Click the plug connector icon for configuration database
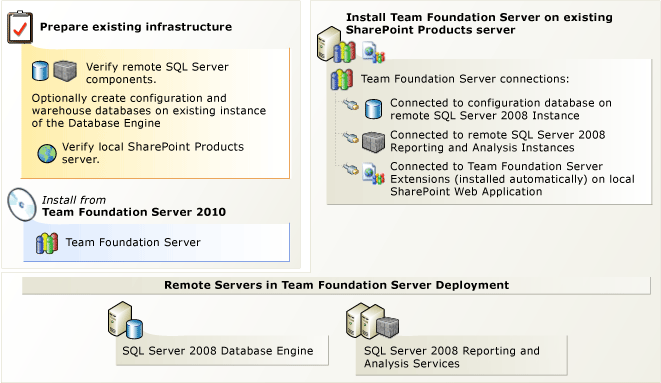The width and height of the screenshot is (661, 383). (x=350, y=104)
